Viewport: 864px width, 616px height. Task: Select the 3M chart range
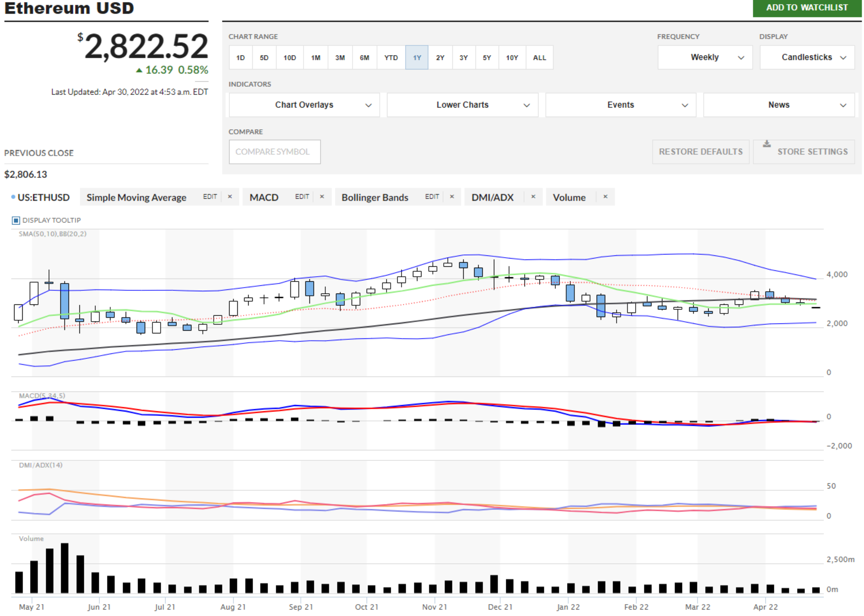pyautogui.click(x=340, y=58)
